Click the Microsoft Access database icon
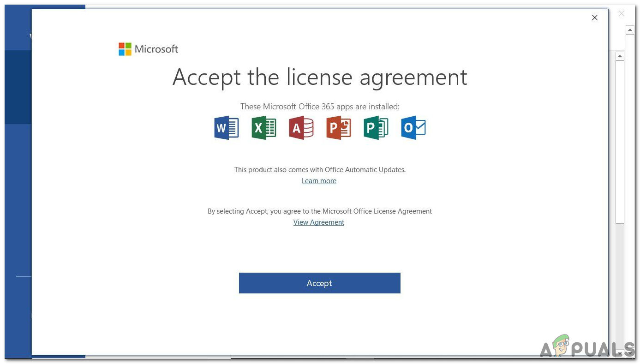This screenshot has height=364, width=640. click(x=301, y=128)
